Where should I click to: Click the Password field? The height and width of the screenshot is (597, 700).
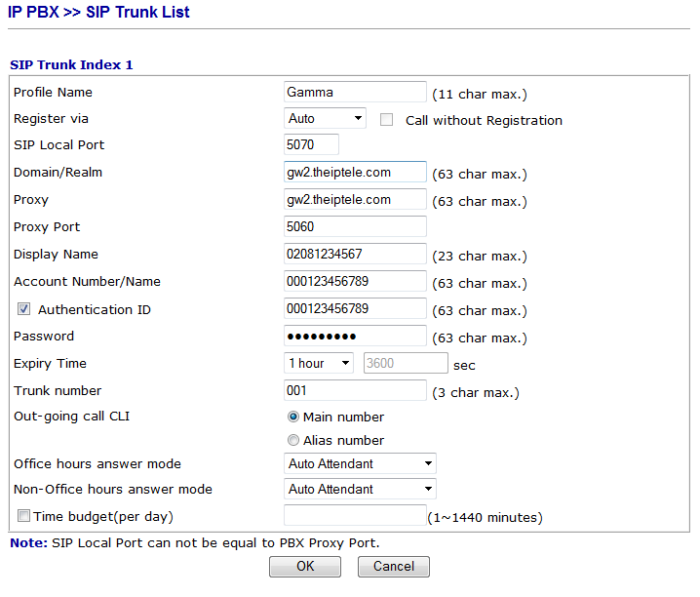click(355, 336)
